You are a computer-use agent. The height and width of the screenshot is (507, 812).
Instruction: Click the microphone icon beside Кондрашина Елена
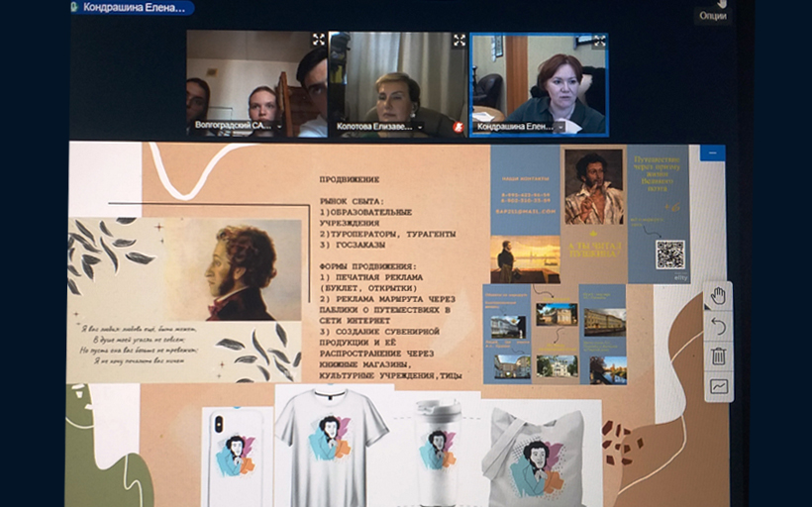[75, 7]
